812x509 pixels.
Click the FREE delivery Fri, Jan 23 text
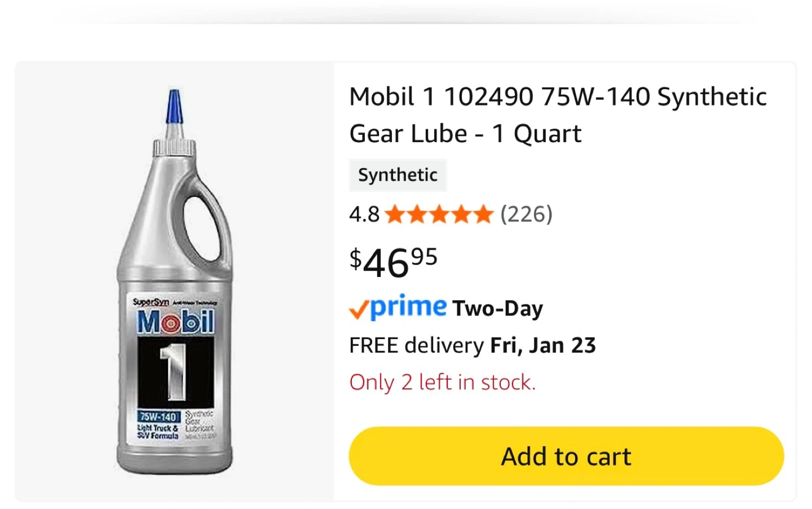(x=472, y=345)
